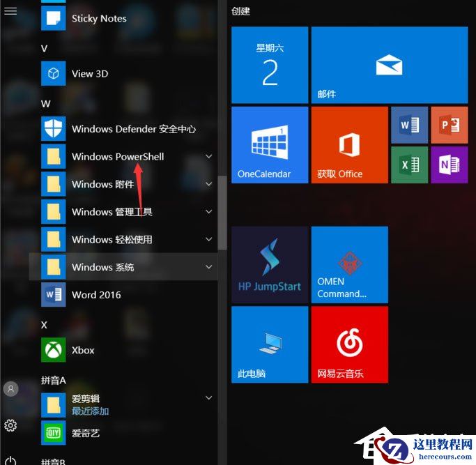Viewport: 476px width, 465px height.
Task: Click the Windows PowerShell folder icon
Action: [54, 156]
